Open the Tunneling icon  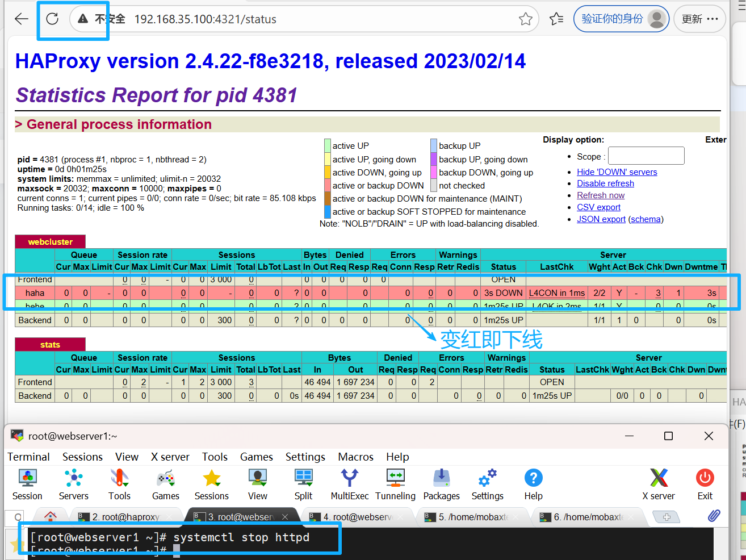[x=395, y=478]
